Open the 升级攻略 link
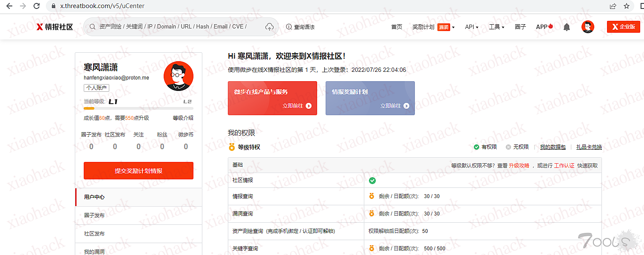 tap(519, 166)
